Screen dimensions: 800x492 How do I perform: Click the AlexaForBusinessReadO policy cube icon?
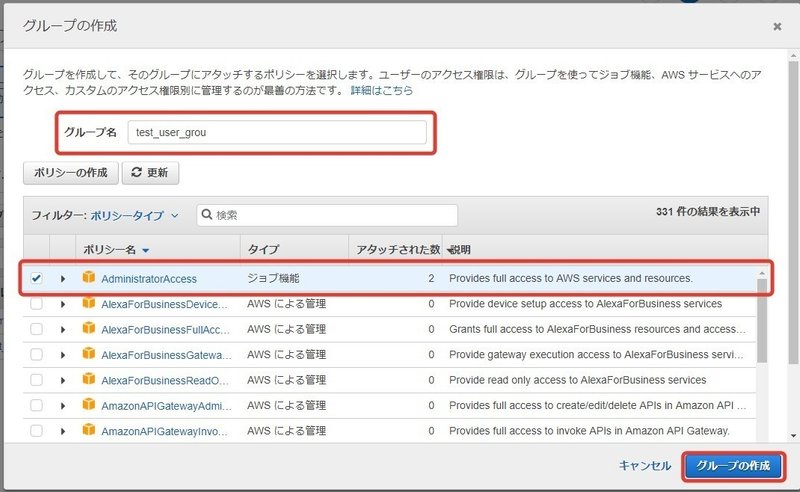[x=89, y=379]
